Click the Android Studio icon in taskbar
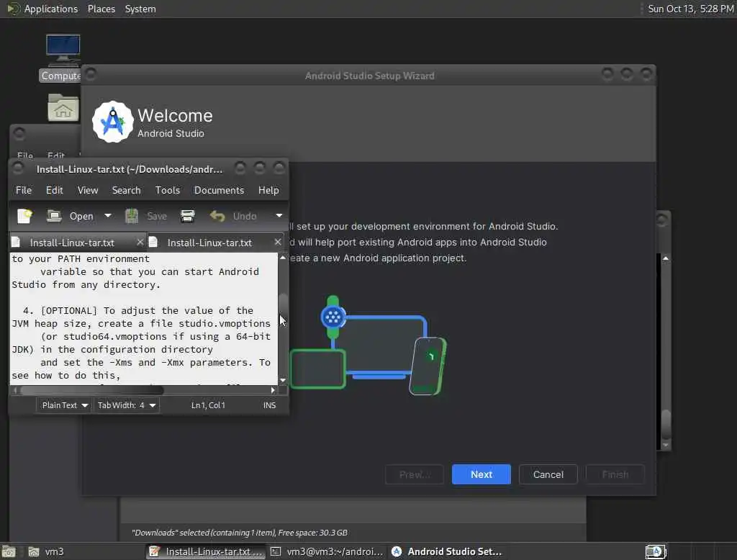Viewport: 737px width, 560px height. pos(397,551)
